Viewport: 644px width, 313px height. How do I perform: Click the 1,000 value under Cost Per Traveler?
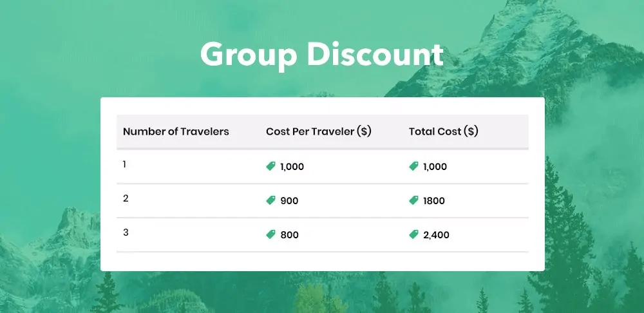click(x=292, y=167)
